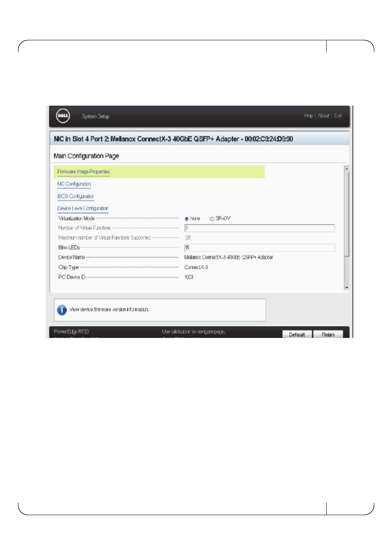Open the About link
The height and width of the screenshot is (555, 392).
tap(324, 116)
